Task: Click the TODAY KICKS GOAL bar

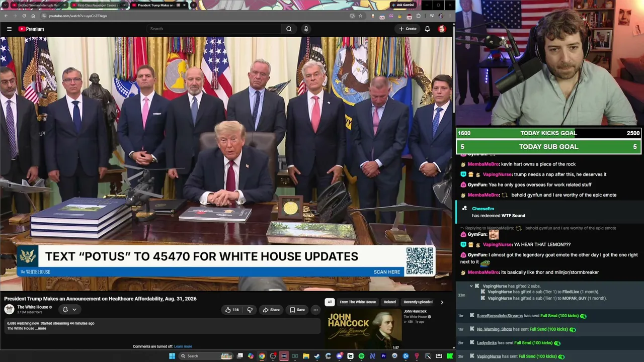Action: [549, 133]
